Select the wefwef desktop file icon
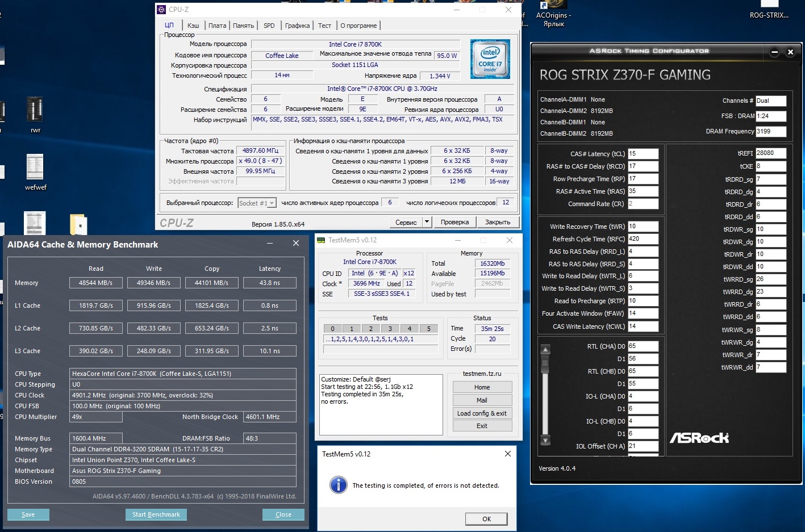This screenshot has height=532, width=805. tap(35, 172)
